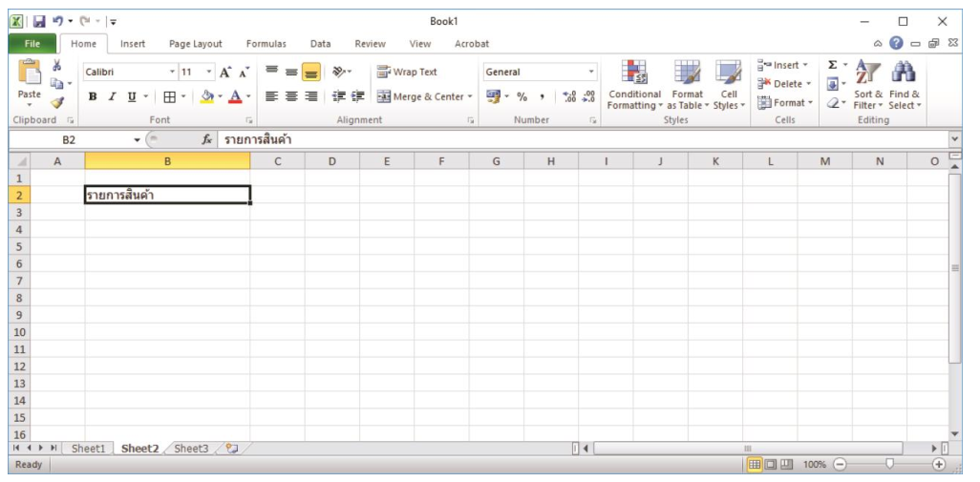Click the Insert cells button
This screenshot has width=980, height=482.
coord(779,65)
